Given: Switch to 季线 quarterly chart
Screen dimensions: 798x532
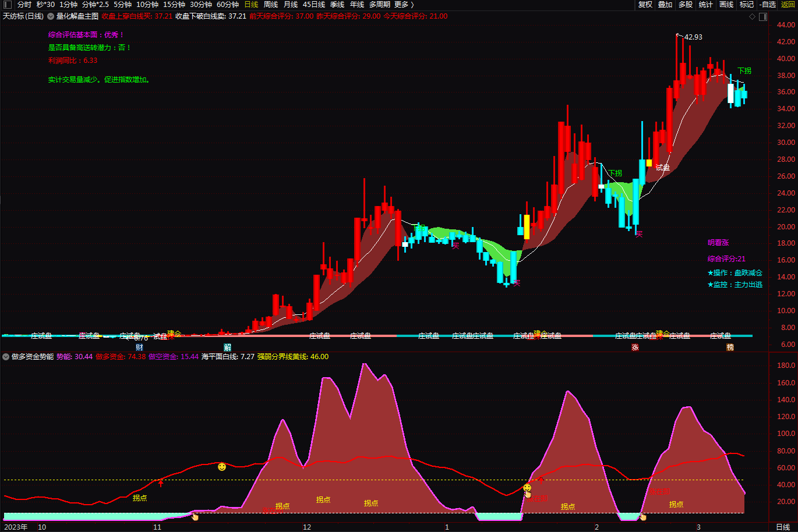Looking at the screenshot, I should [337, 5].
